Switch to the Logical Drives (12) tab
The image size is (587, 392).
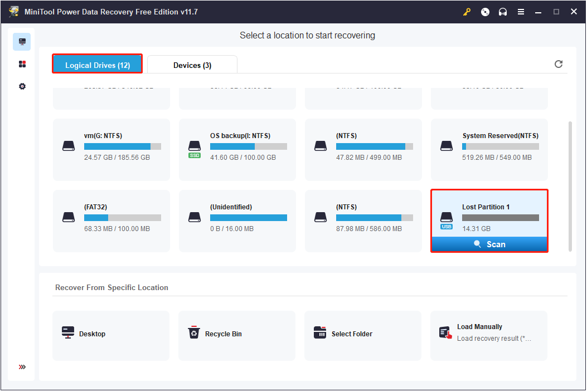tap(98, 65)
